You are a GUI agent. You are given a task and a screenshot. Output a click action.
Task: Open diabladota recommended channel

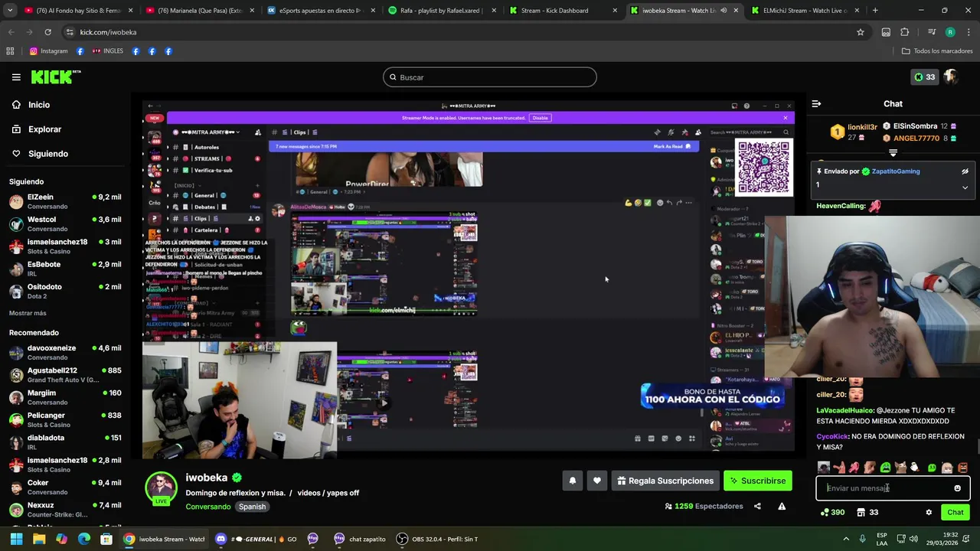click(65, 442)
